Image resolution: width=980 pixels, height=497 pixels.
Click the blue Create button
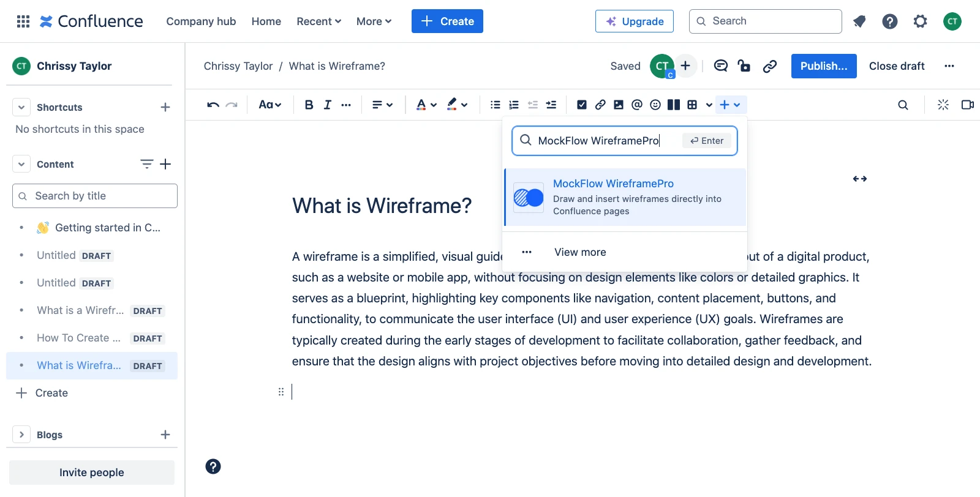click(x=447, y=21)
